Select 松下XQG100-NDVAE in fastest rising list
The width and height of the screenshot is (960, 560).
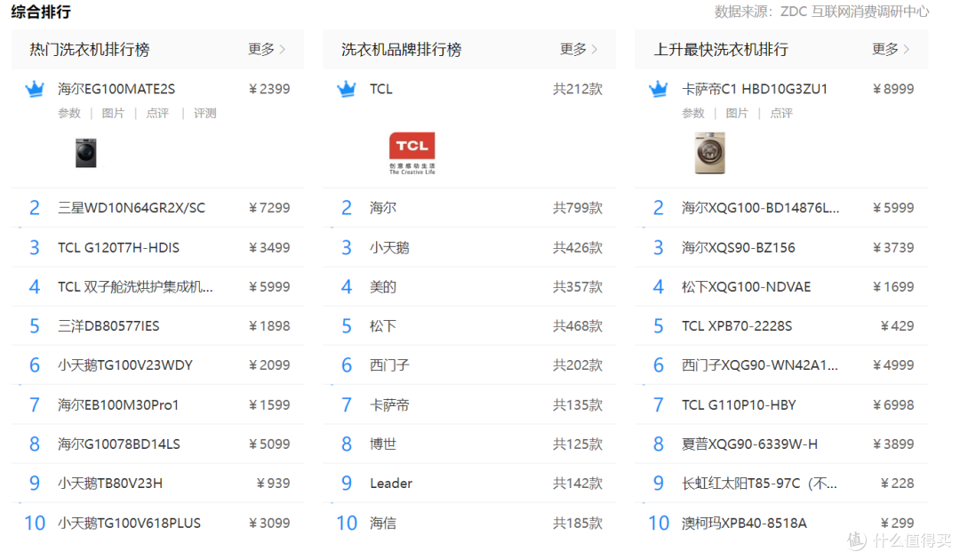[x=746, y=287]
